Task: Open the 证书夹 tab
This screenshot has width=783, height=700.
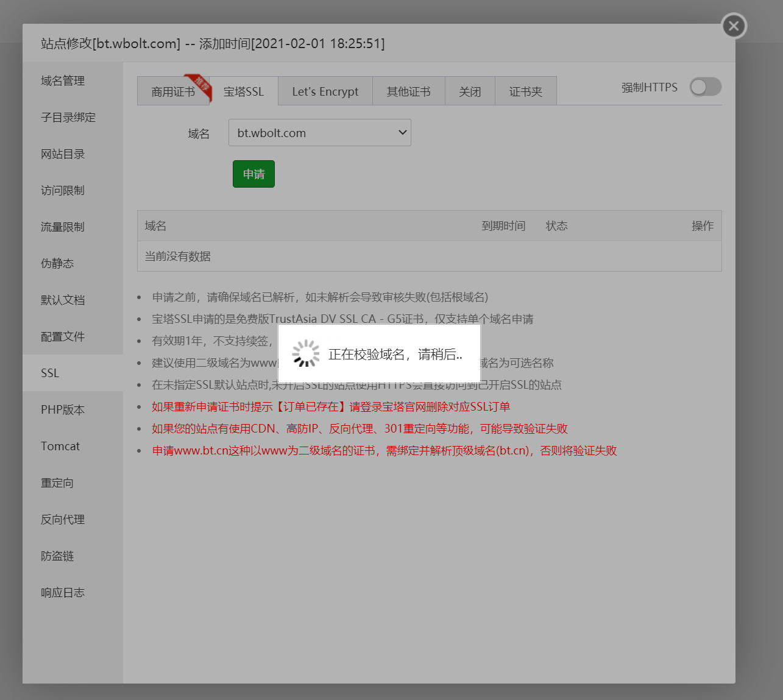Action: tap(525, 91)
